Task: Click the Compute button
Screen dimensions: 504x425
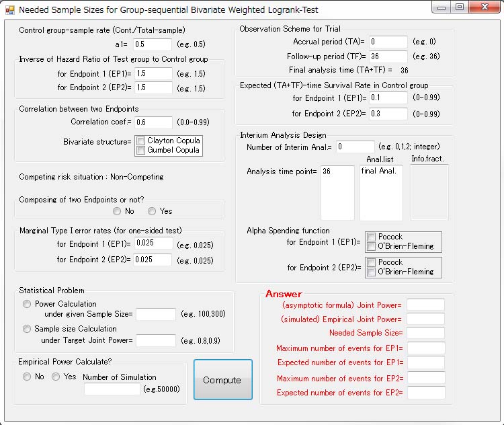Action: click(x=222, y=380)
